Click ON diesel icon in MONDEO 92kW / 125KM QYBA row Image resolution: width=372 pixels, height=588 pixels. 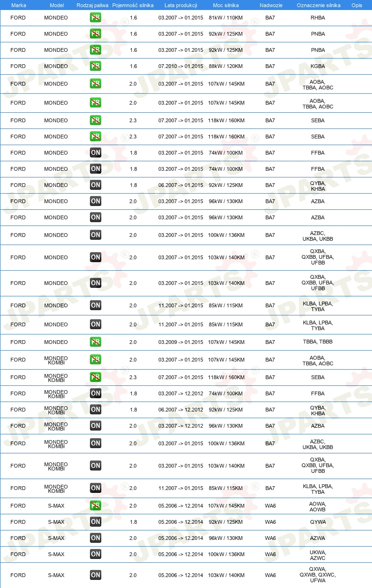pyautogui.click(x=96, y=185)
